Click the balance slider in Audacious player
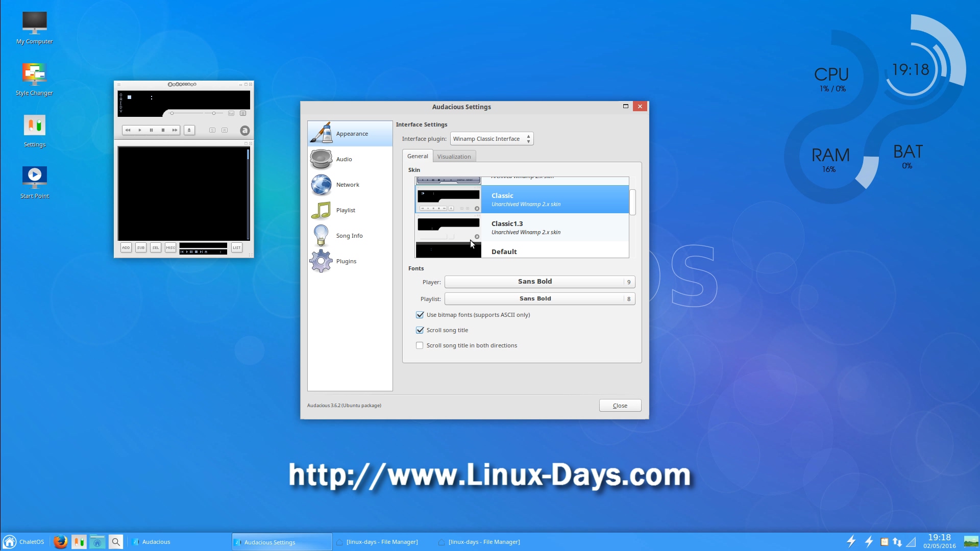This screenshot has width=980, height=551. 214,113
